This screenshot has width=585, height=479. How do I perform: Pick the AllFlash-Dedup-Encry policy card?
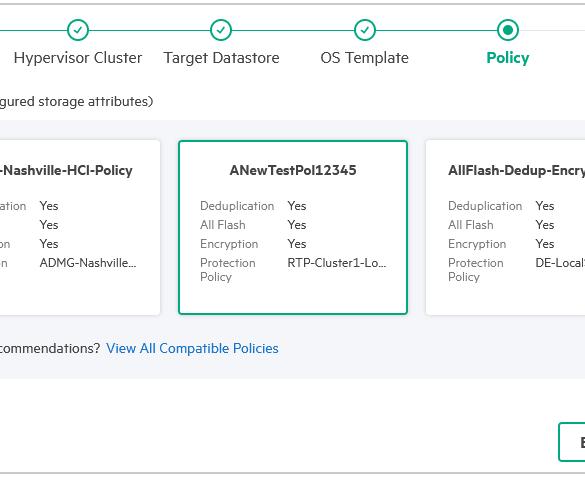pyautogui.click(x=506, y=228)
